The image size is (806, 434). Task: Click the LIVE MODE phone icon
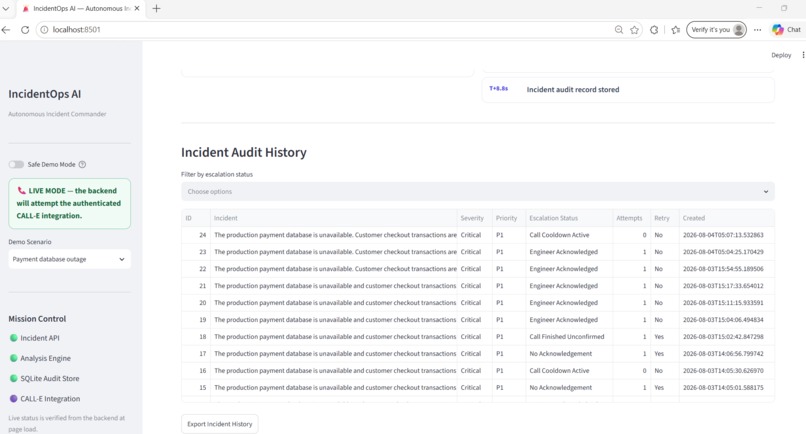pyautogui.click(x=22, y=190)
